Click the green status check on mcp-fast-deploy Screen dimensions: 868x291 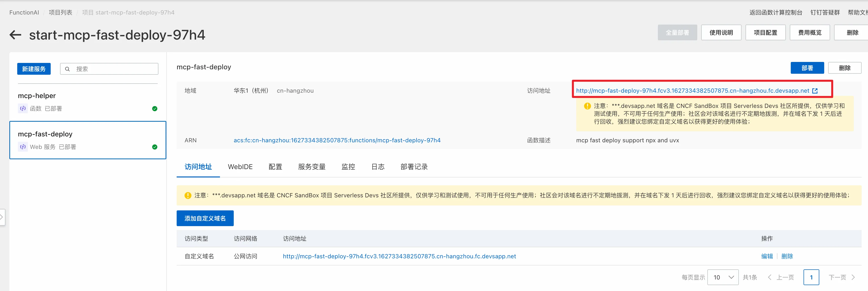tap(155, 147)
